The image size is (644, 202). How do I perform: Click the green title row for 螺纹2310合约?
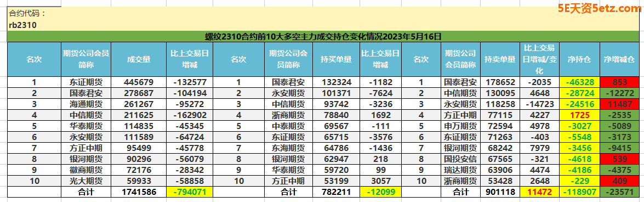pos(323,36)
